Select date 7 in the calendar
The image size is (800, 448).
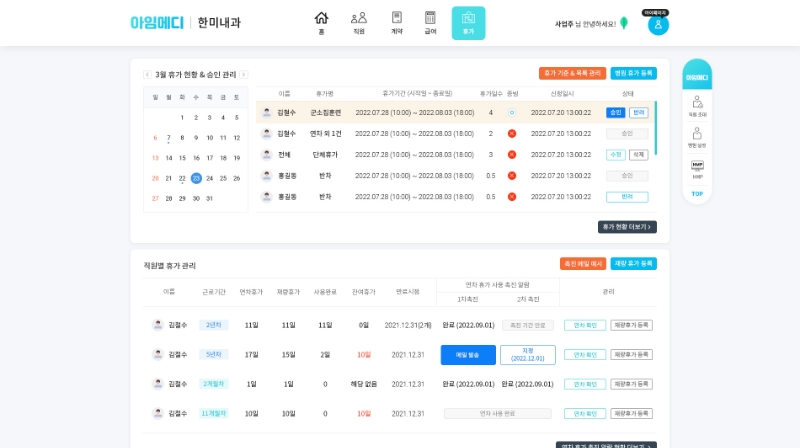click(x=168, y=138)
